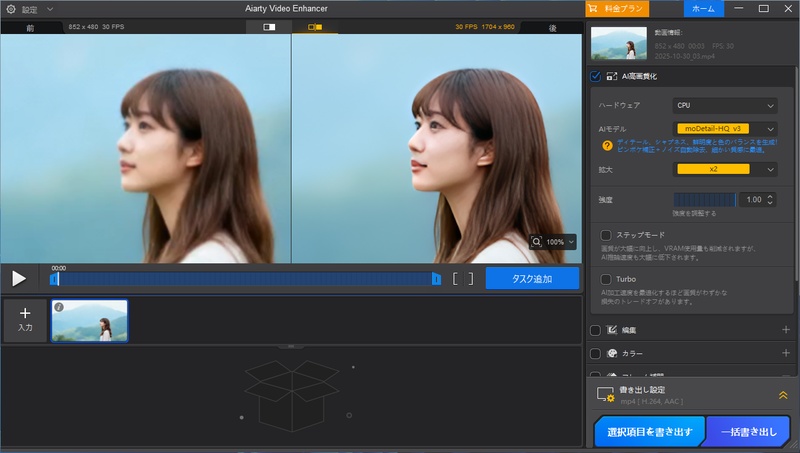Click the timeline end handle
This screenshot has width=800, height=453.
(x=436, y=279)
